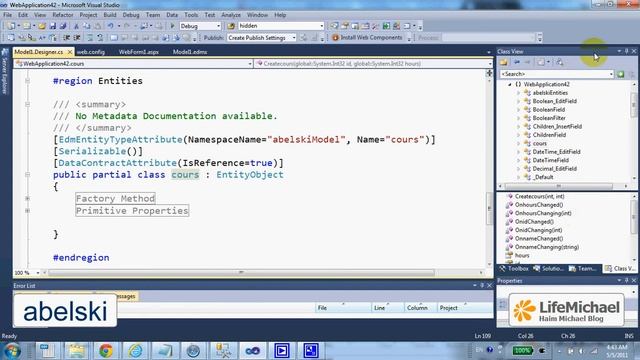Click the Find in Files icon beside hidden box

231,26
